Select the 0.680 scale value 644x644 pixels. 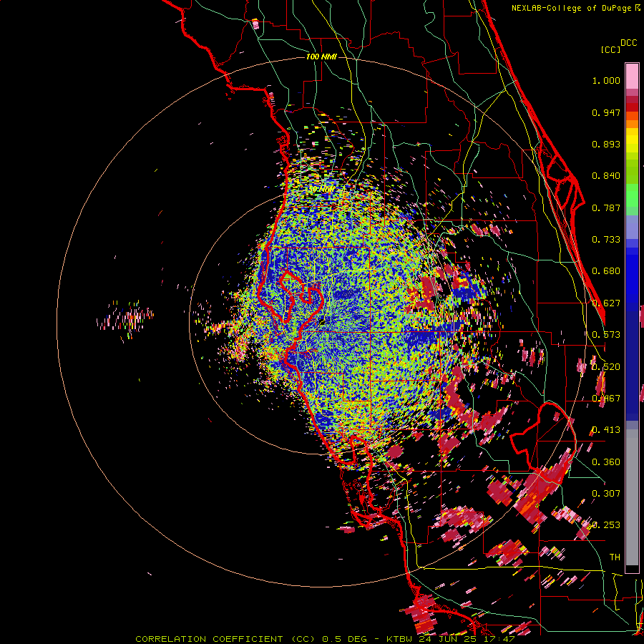(606, 271)
